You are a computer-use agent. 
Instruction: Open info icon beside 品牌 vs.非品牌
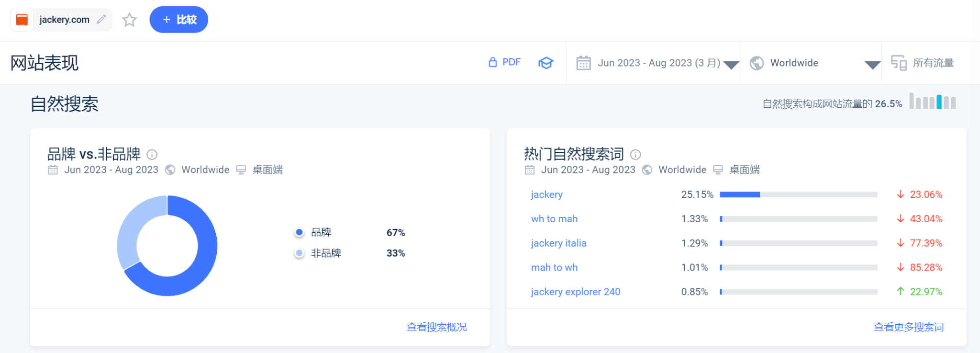click(x=152, y=154)
